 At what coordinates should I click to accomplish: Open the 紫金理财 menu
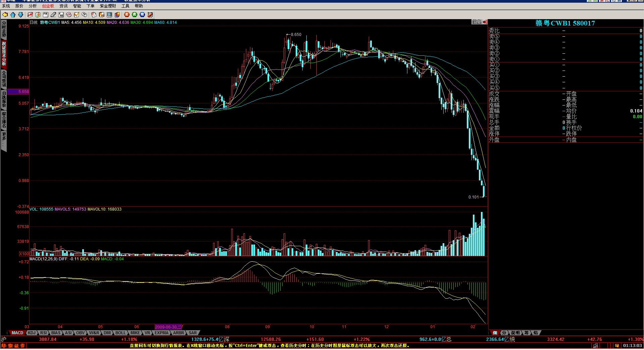click(x=108, y=6)
